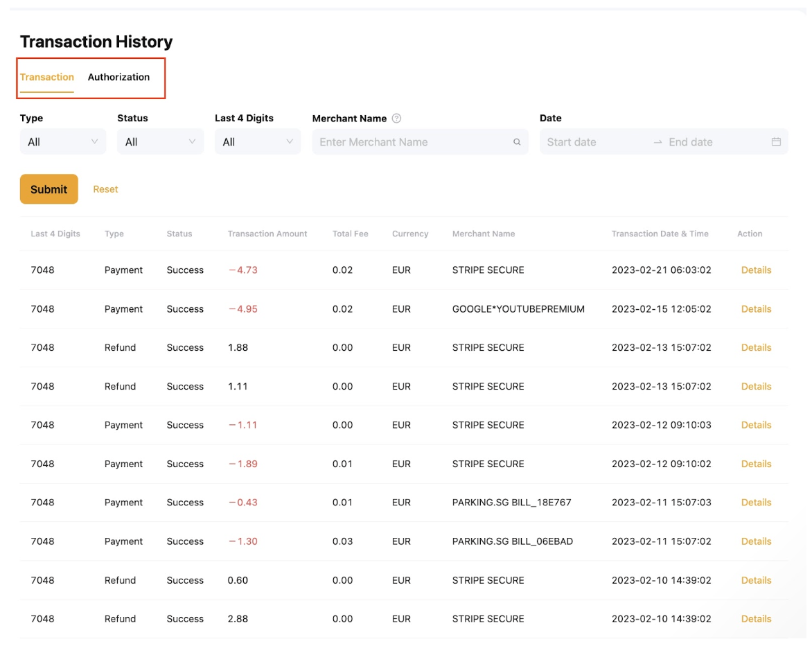Screen dimensions: 812x646
Task: Expand the Type filter dropdown
Action: click(x=63, y=142)
